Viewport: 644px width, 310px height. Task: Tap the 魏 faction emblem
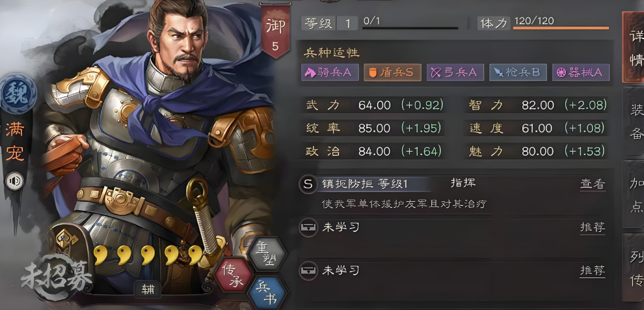(19, 92)
